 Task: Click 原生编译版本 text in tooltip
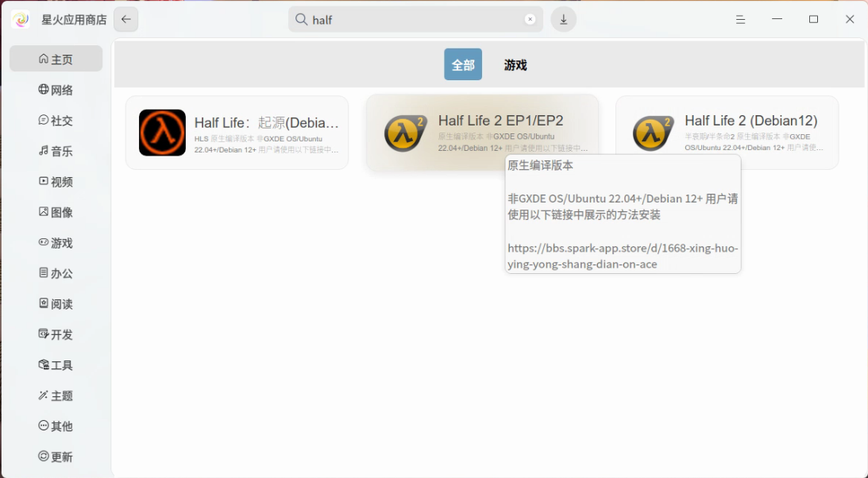tap(540, 165)
